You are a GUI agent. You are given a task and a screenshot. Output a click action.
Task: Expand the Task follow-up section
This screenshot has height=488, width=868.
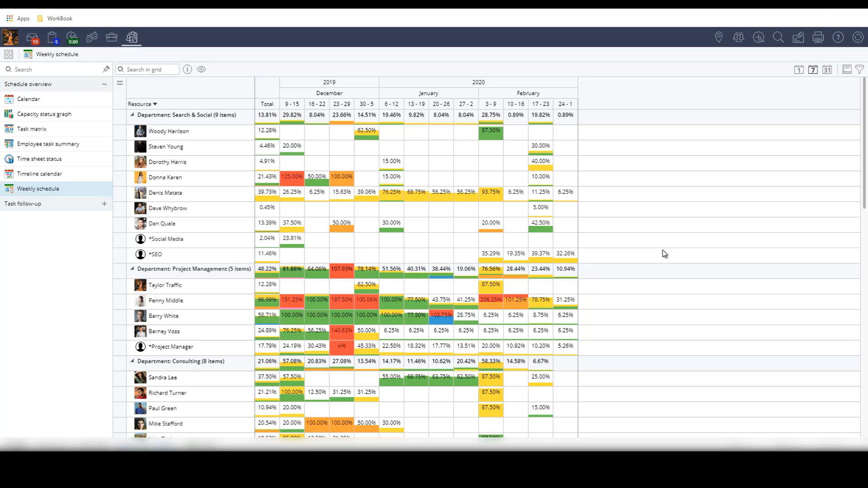pyautogui.click(x=104, y=204)
